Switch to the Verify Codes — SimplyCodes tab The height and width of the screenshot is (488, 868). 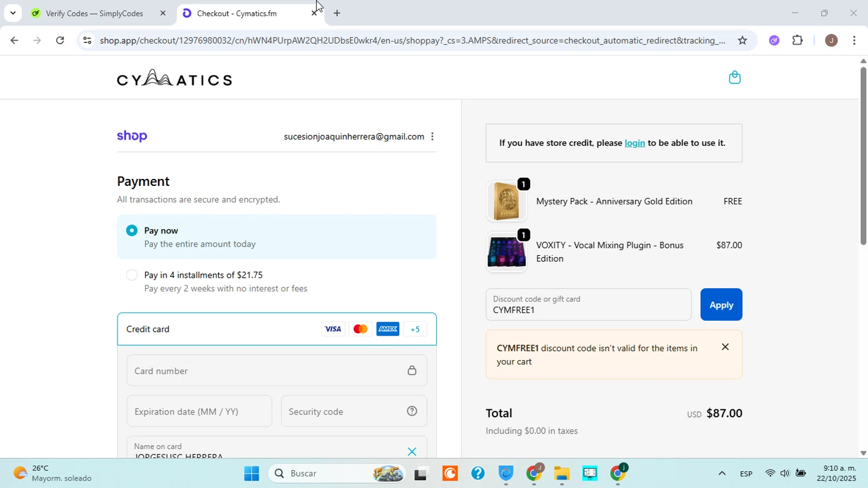[94, 13]
